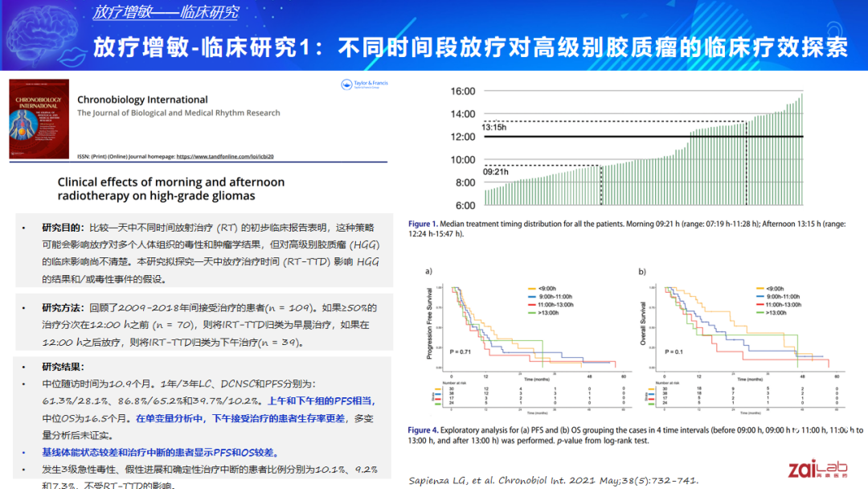Click the "P = 0.1" value in the OS plot
Image resolution: width=868 pixels, height=489 pixels.
tap(674, 352)
